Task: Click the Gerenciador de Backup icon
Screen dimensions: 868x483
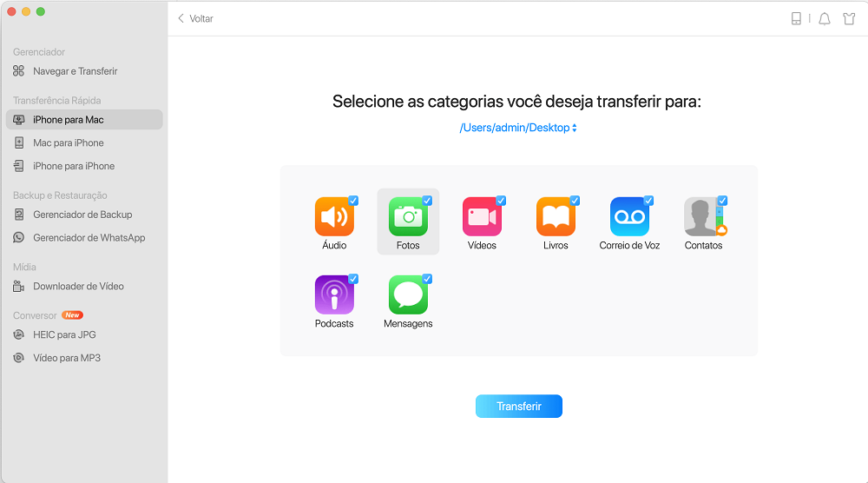Action: click(19, 215)
